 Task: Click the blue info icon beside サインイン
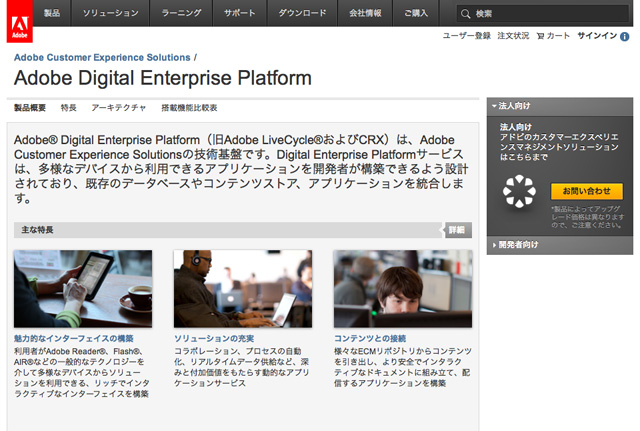tap(624, 36)
